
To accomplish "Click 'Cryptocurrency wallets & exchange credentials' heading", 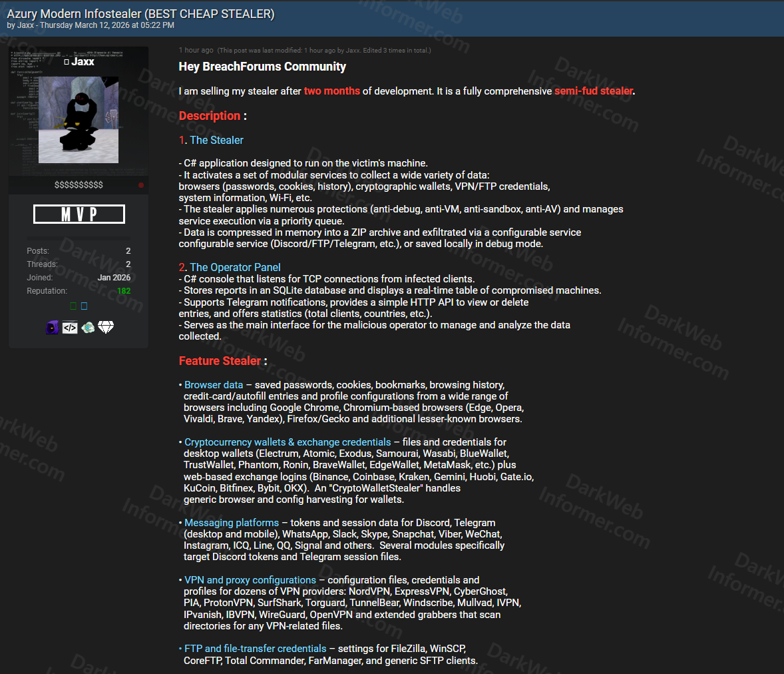I will click(x=288, y=442).
